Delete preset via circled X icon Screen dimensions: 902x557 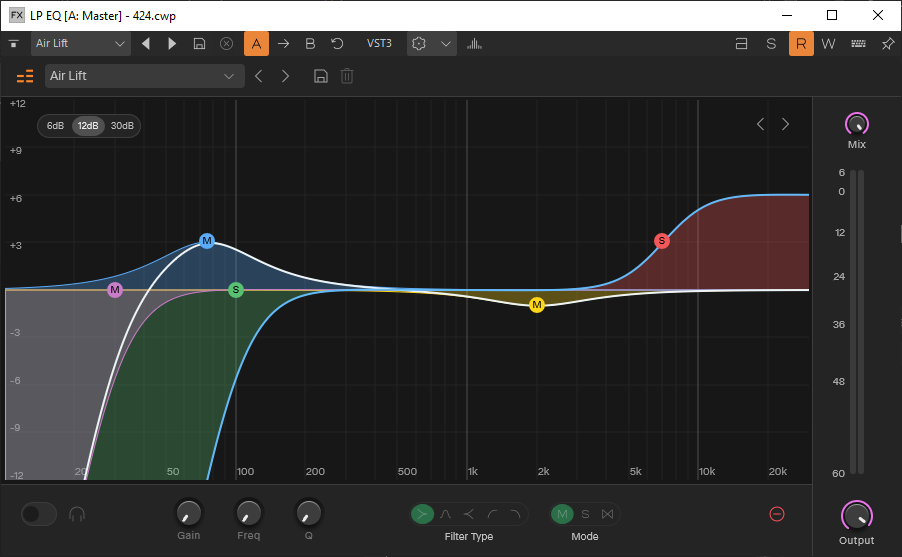pyautogui.click(x=227, y=44)
